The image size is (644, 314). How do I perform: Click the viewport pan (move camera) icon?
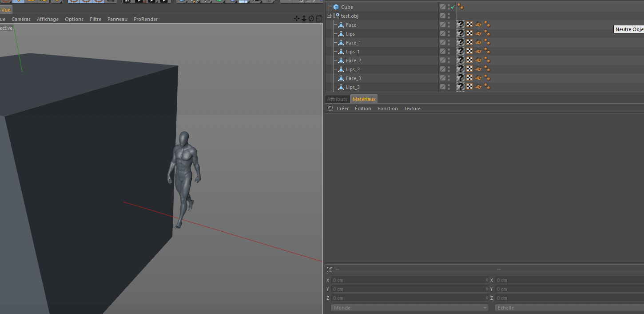[x=297, y=19]
